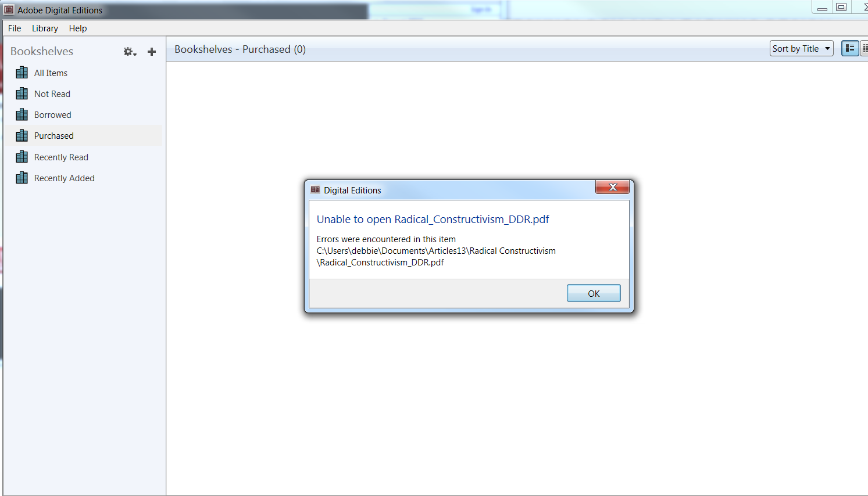Switch to list view toggle

pyautogui.click(x=864, y=48)
